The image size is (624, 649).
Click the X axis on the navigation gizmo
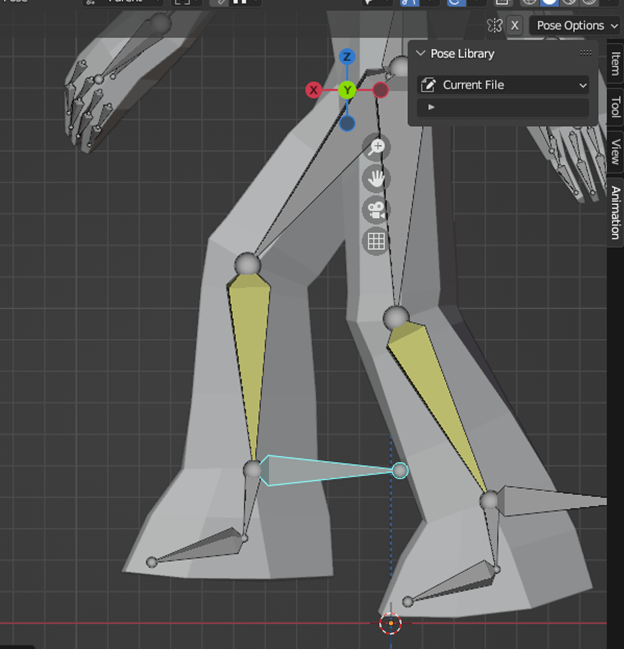pos(314,90)
